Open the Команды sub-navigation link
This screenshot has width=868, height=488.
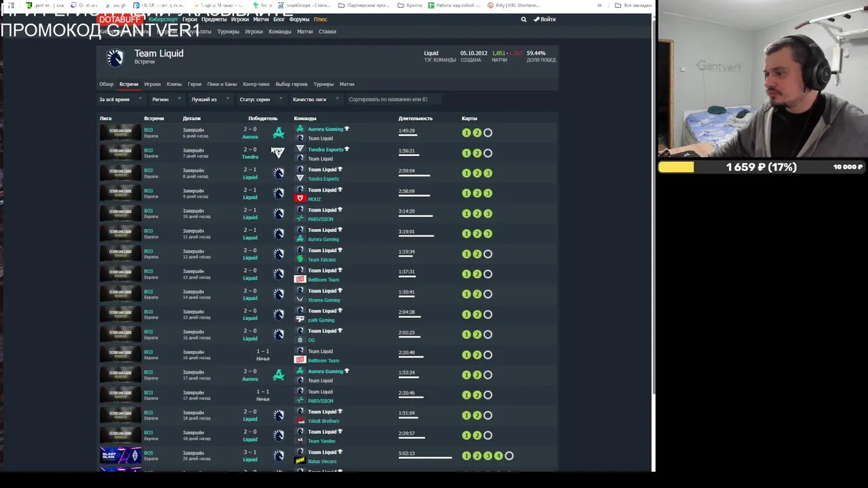[280, 32]
